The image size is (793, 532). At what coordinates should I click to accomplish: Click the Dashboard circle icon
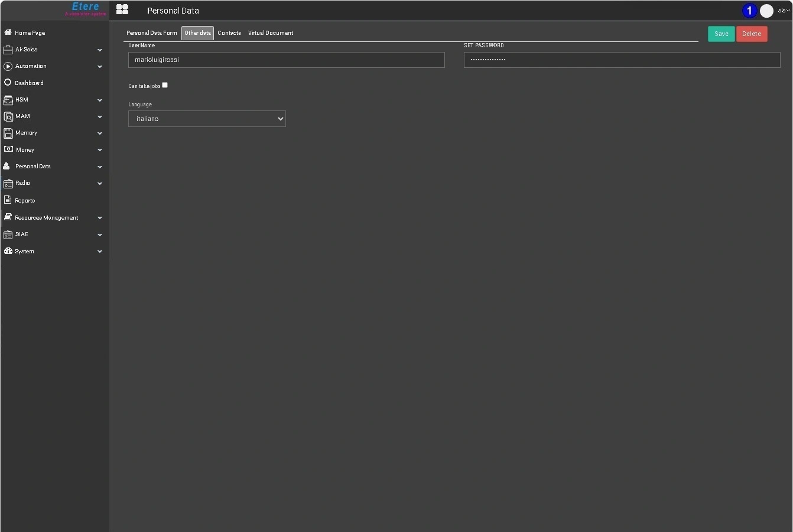8,83
